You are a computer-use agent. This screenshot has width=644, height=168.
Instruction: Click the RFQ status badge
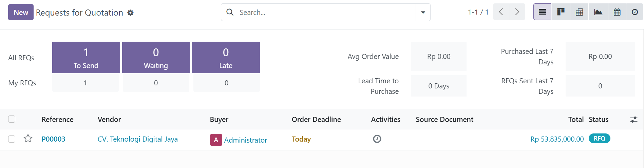tap(599, 139)
